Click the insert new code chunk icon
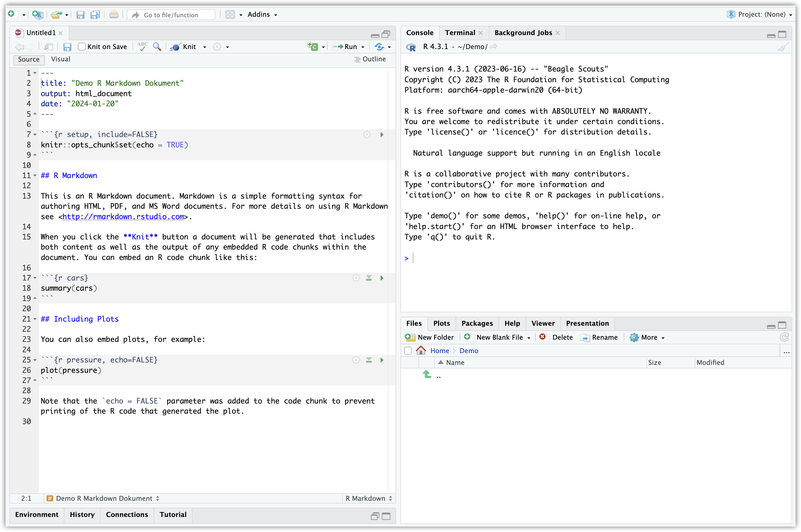801x532 pixels. point(313,47)
